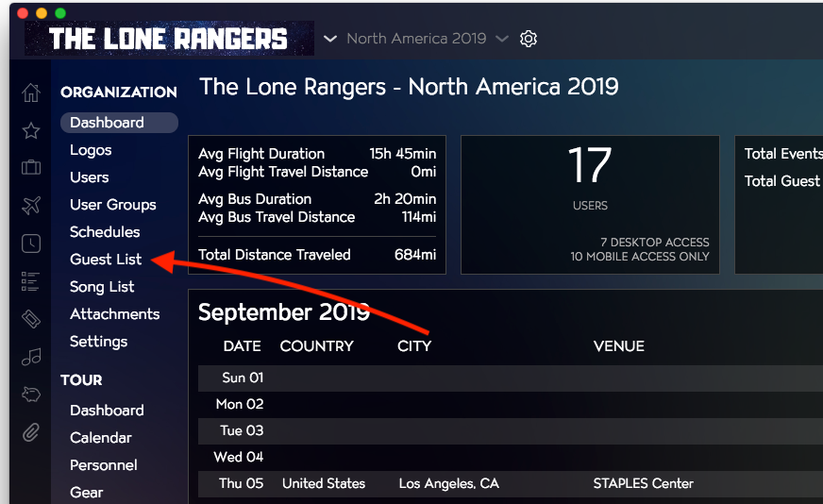Open the piggy bank accounting icon
The height and width of the screenshot is (504, 823).
[31, 395]
